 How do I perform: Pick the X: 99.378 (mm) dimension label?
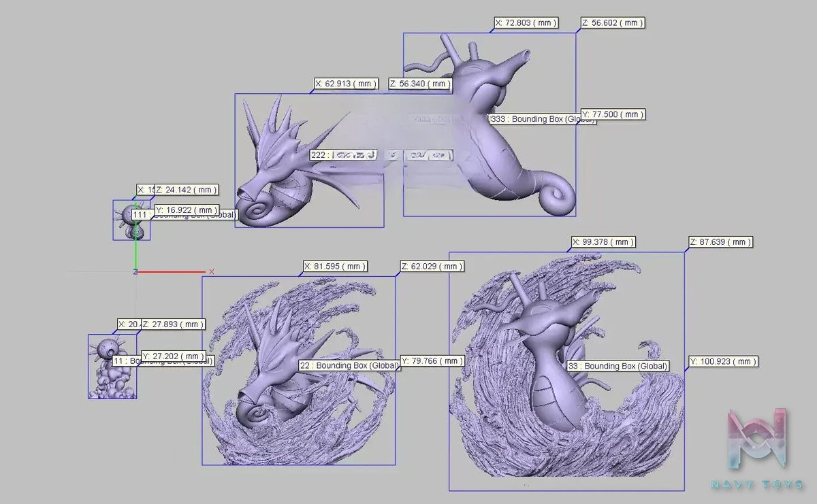tap(603, 241)
